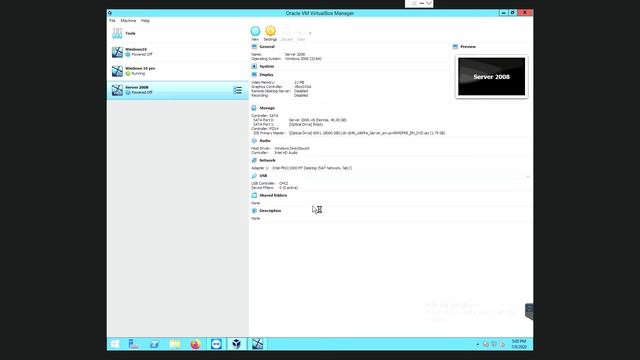Click the Discard toolbar button
The image size is (640, 360).
287,34
